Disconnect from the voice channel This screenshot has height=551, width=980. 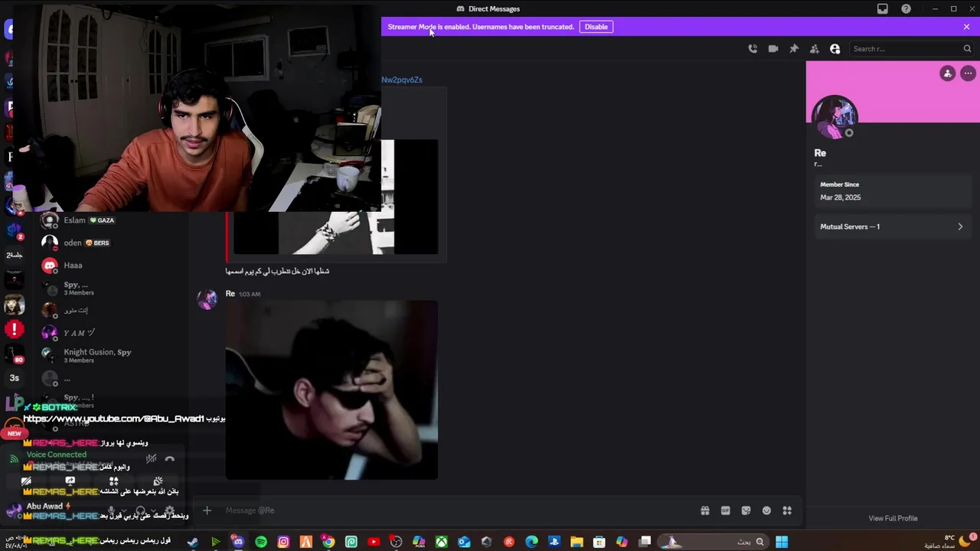[169, 459]
